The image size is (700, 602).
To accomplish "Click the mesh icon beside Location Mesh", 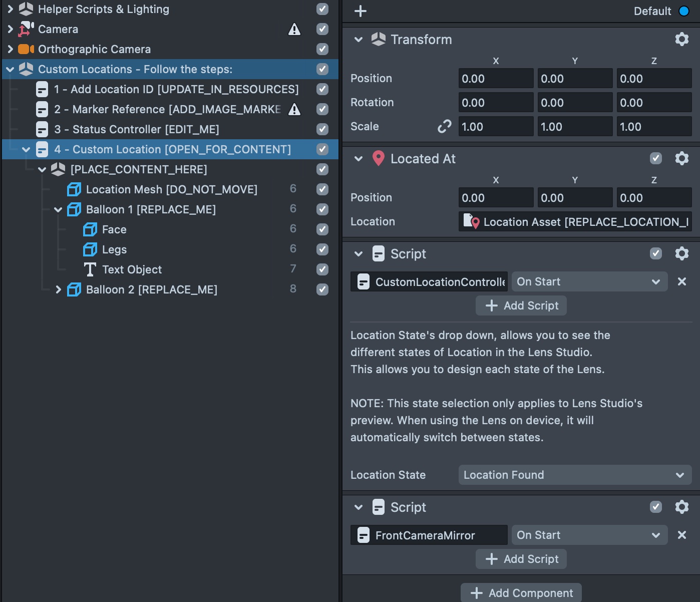I will 74,189.
